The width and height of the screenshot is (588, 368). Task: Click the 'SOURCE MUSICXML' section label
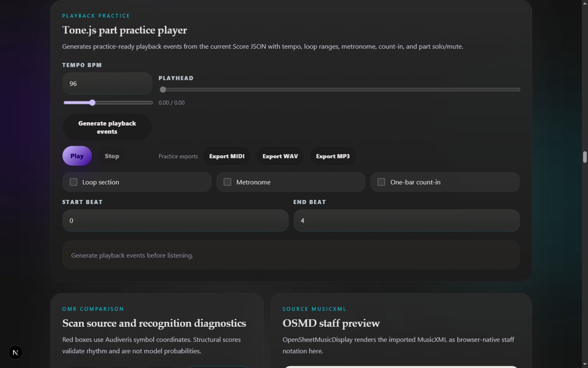pyautogui.click(x=315, y=309)
